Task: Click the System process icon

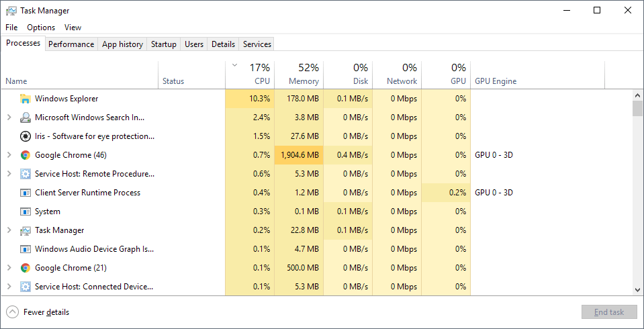Action: point(26,211)
